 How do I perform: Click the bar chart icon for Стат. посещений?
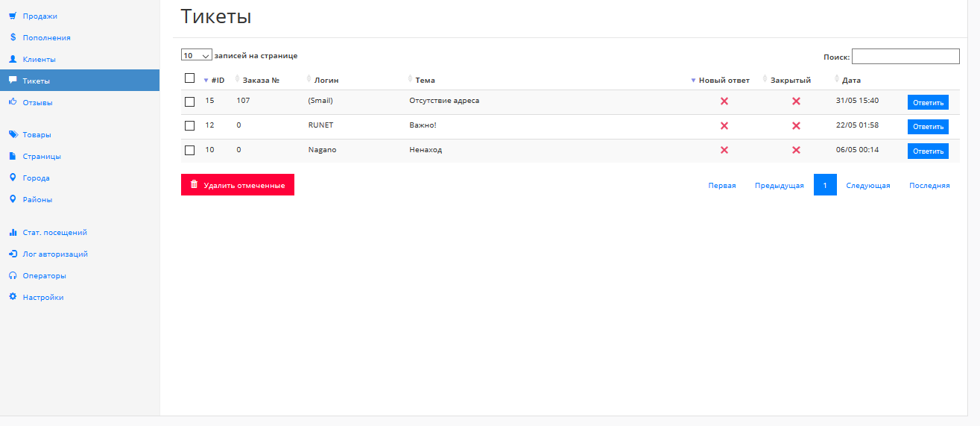pos(13,232)
